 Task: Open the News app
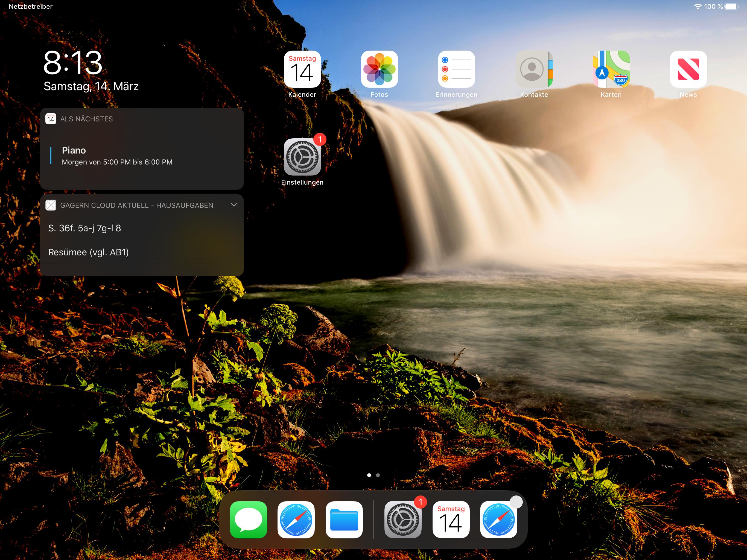(x=688, y=69)
